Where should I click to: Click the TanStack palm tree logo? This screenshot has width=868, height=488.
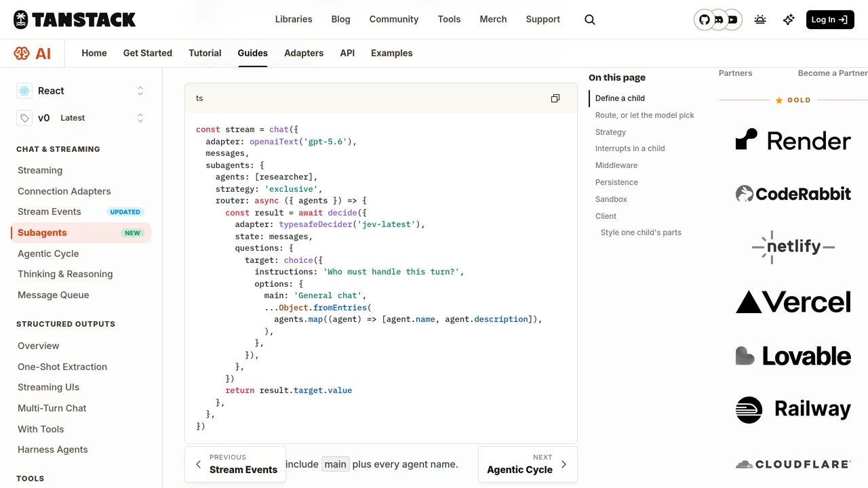21,20
